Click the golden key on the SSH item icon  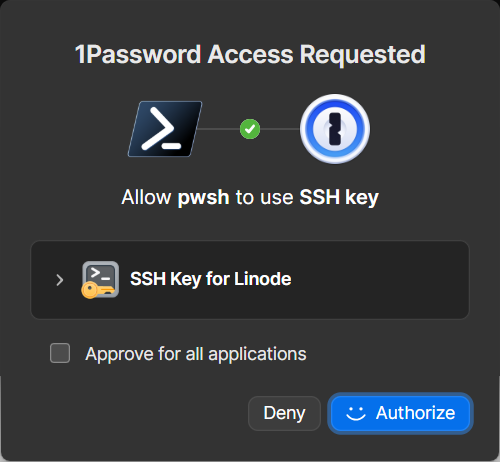(96, 290)
